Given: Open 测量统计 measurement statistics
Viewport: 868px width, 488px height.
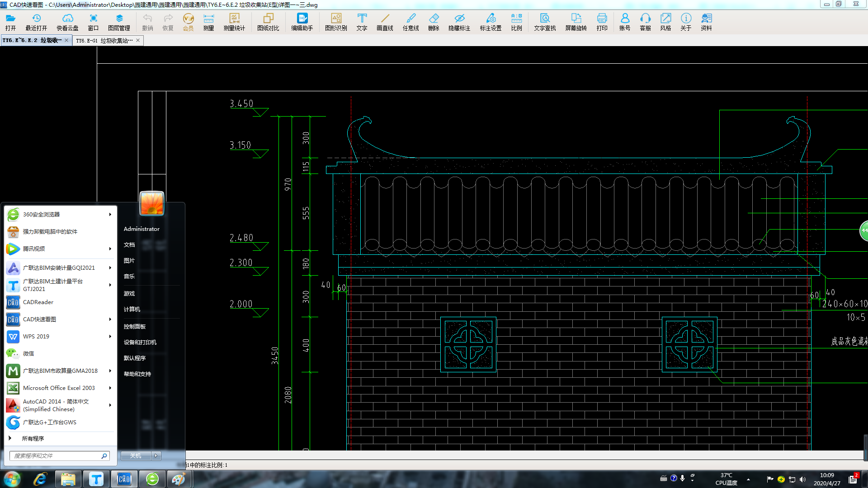Looking at the screenshot, I should tap(234, 22).
